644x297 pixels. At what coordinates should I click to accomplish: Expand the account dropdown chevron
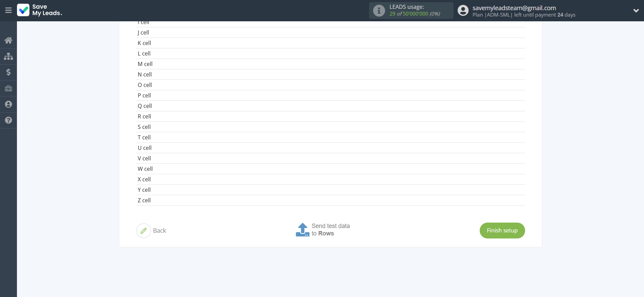(x=636, y=10)
